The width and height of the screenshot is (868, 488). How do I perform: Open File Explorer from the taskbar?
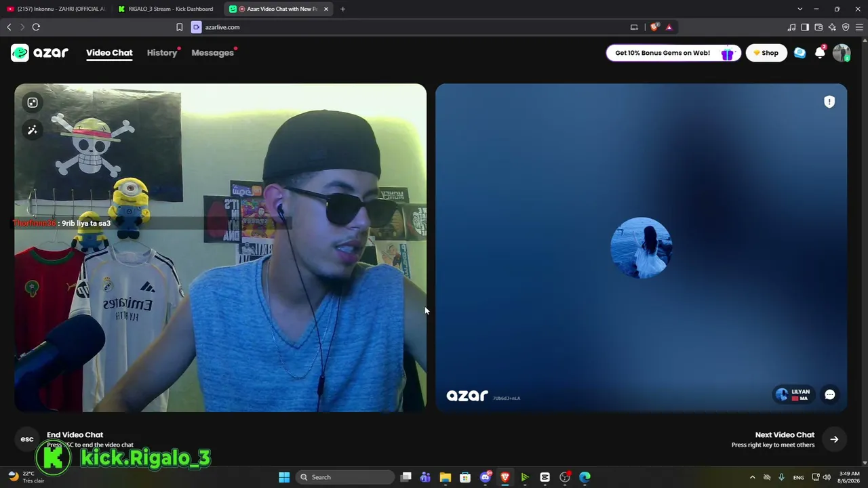tap(445, 477)
